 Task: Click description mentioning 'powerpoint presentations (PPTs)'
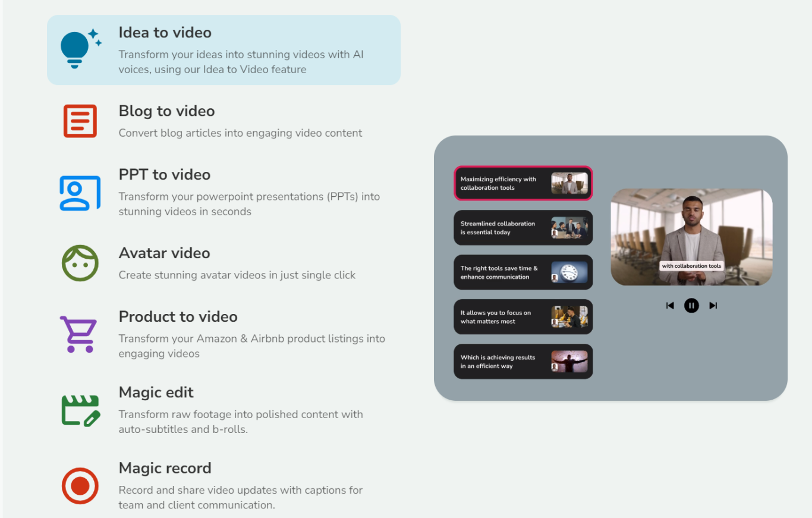click(x=249, y=204)
